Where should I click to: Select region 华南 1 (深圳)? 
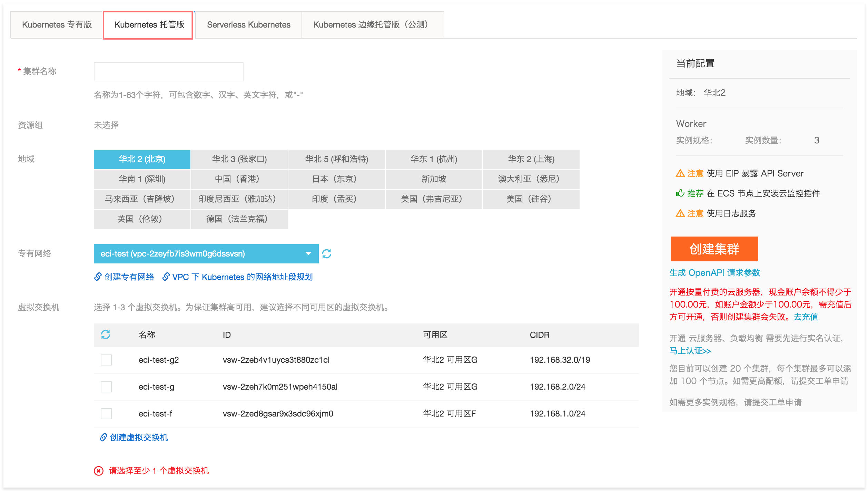pos(142,179)
